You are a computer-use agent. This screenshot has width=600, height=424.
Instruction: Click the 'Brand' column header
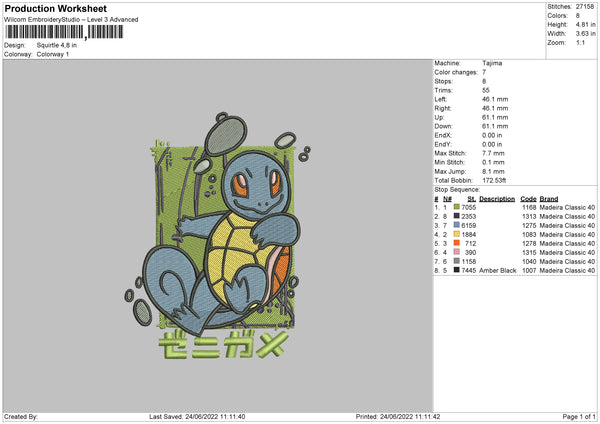click(549, 199)
